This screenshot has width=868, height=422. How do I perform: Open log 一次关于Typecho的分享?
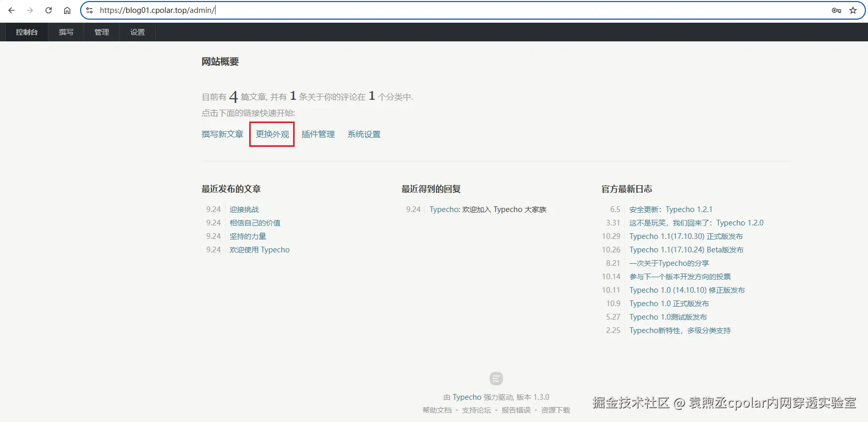click(669, 263)
